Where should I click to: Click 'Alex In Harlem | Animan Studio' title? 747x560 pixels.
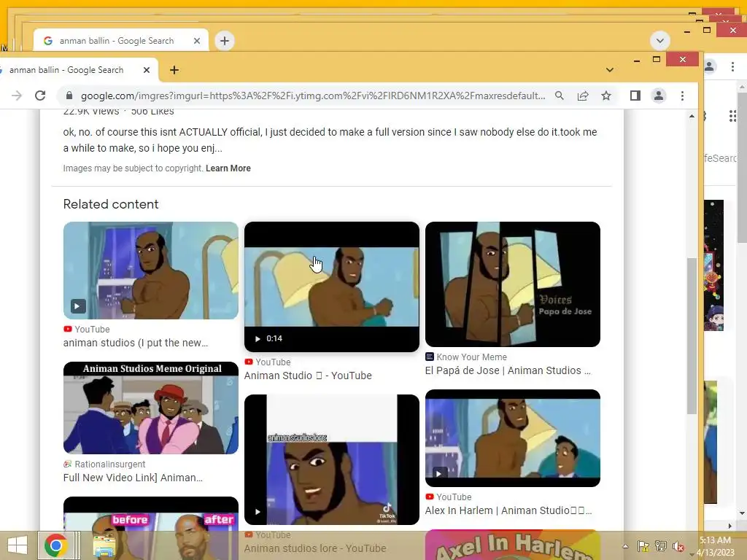click(x=508, y=510)
